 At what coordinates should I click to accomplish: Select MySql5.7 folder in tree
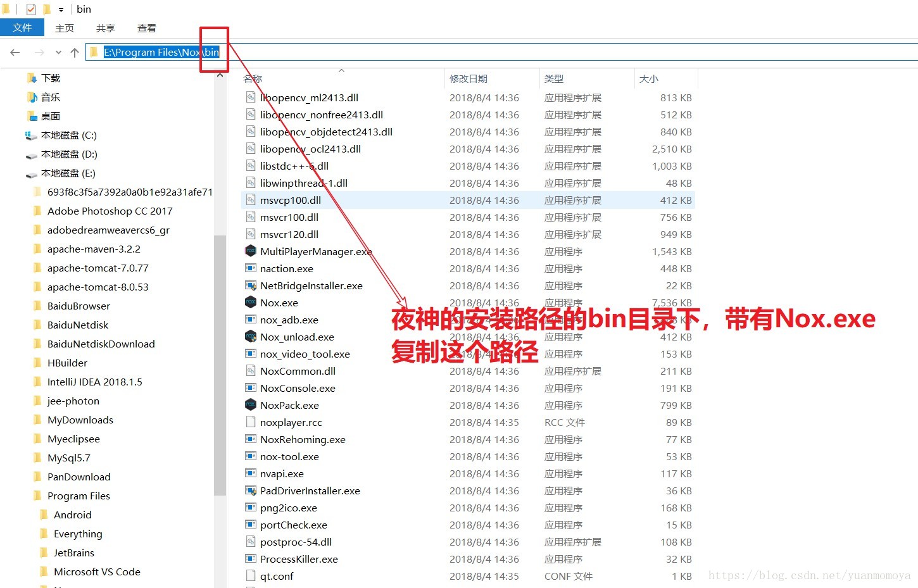(x=68, y=458)
